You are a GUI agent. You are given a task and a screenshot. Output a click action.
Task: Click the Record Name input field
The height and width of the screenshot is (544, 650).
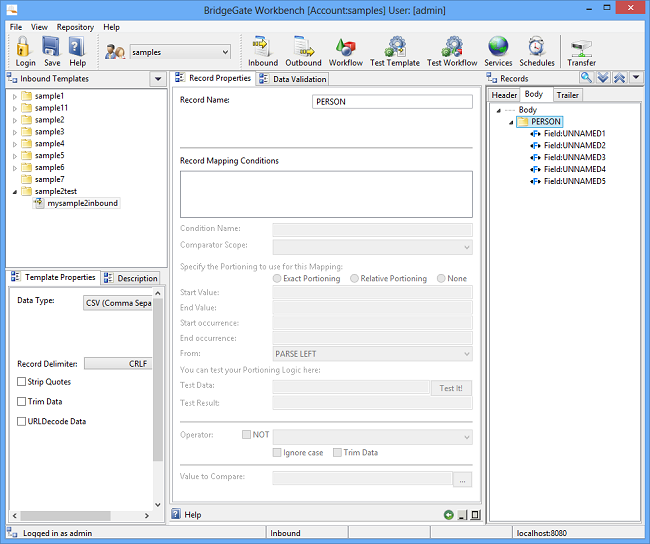click(392, 102)
